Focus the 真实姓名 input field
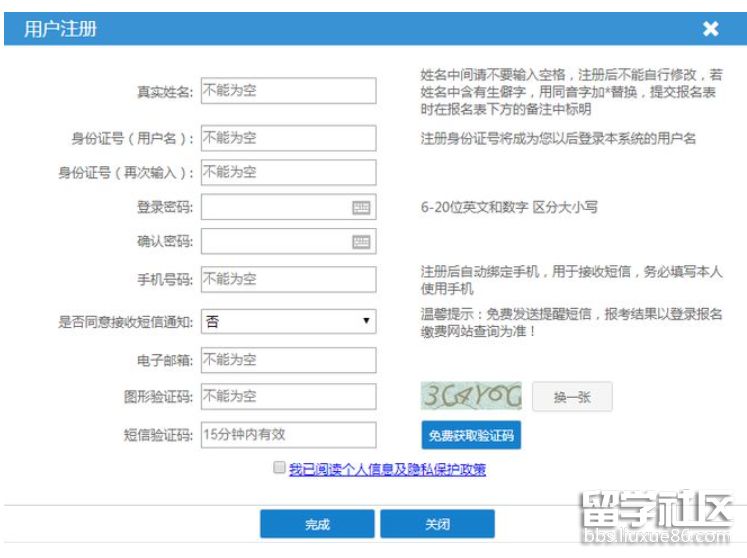 click(x=288, y=91)
